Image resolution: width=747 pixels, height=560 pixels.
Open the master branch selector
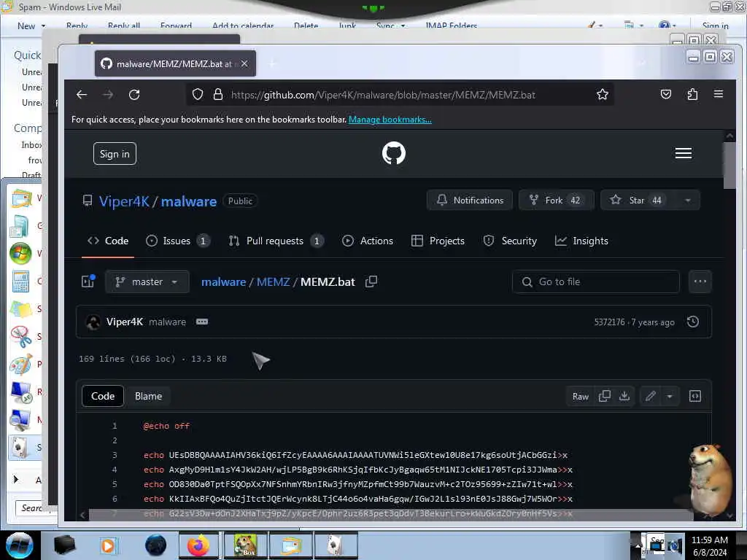pyautogui.click(x=147, y=281)
